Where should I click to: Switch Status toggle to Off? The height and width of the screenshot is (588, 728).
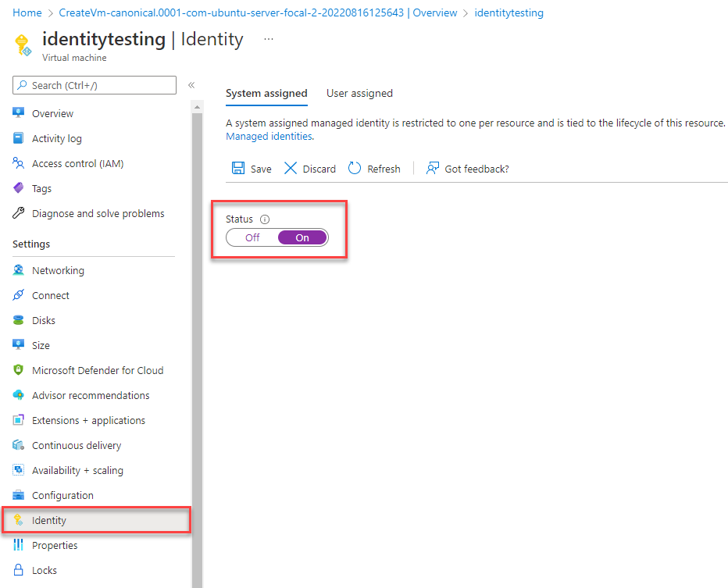click(252, 237)
